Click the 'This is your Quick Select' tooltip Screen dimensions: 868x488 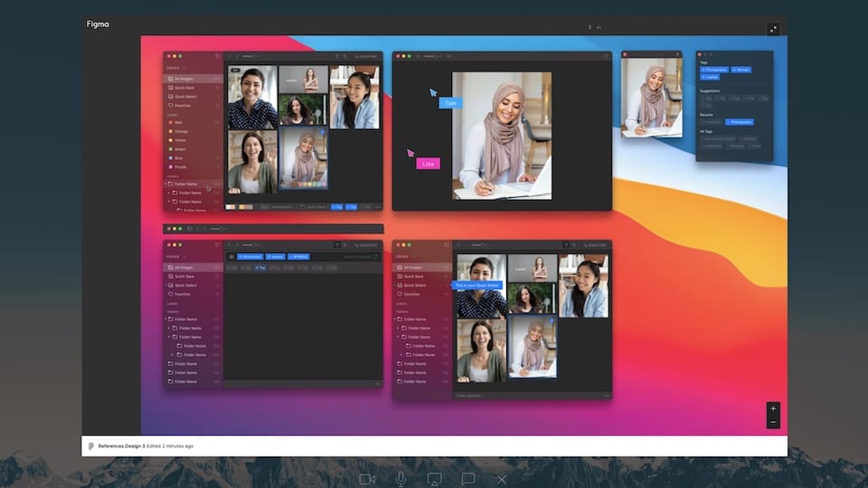click(477, 286)
